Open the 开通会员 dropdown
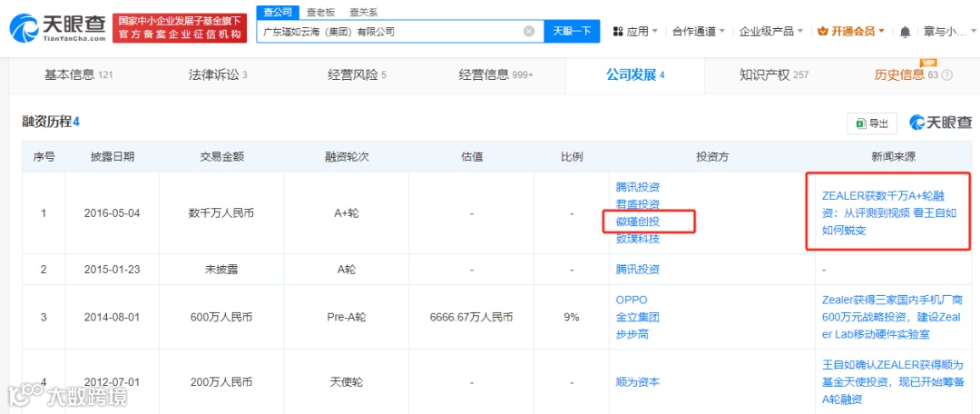Image resolution: width=980 pixels, height=414 pixels. click(851, 31)
